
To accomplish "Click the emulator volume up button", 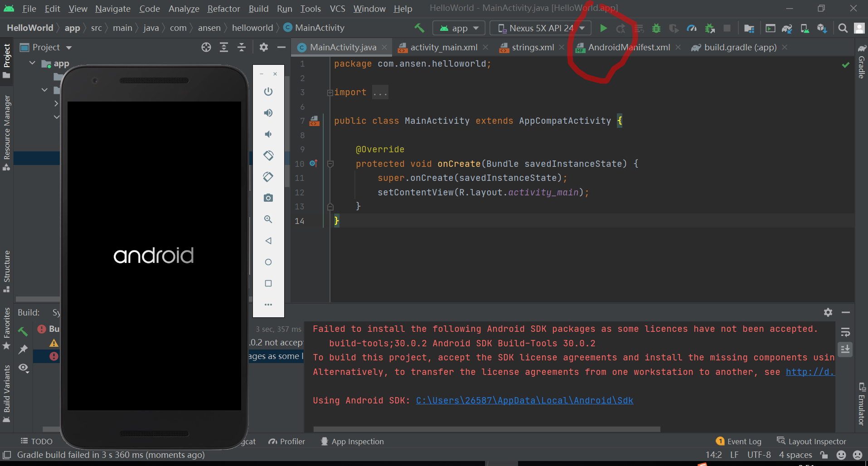I will 268,113.
